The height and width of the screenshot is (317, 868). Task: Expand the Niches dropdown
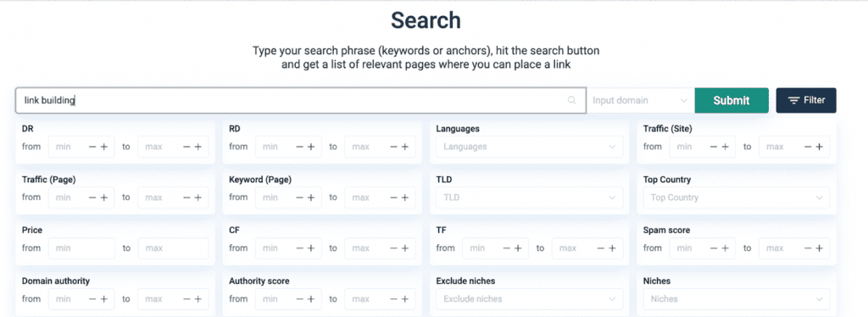pyautogui.click(x=737, y=299)
